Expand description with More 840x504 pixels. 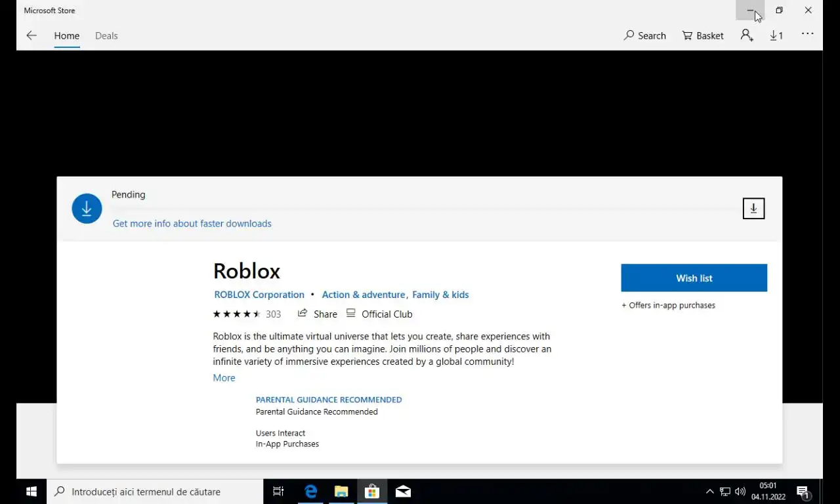click(x=224, y=378)
